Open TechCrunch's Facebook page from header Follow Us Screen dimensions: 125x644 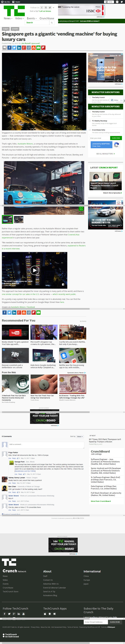42,7
